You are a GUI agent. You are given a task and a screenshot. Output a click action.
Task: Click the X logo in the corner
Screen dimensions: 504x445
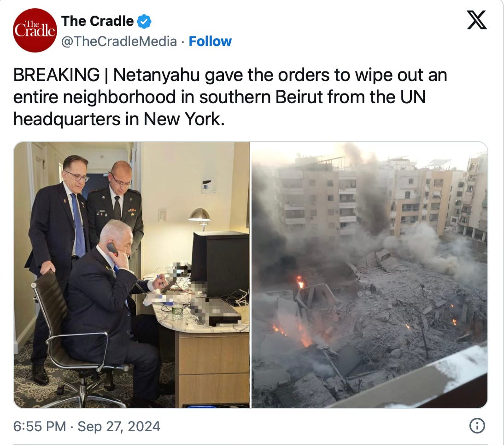tap(477, 20)
